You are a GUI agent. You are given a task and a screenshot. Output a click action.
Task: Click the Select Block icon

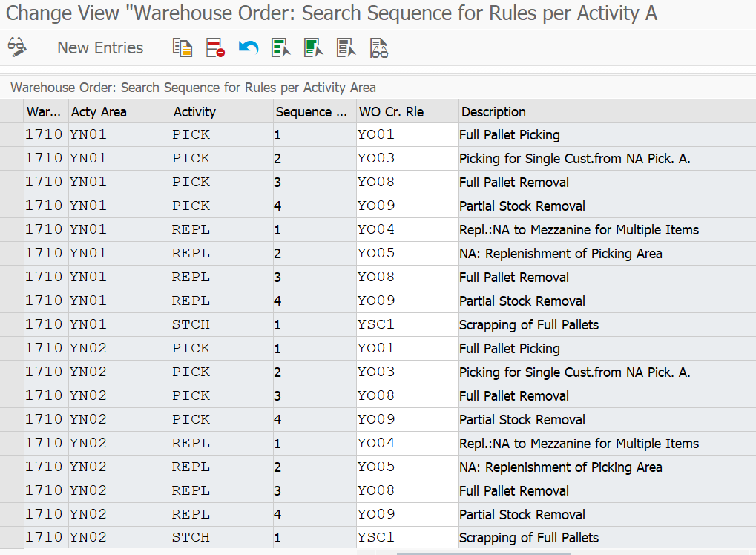tap(313, 48)
